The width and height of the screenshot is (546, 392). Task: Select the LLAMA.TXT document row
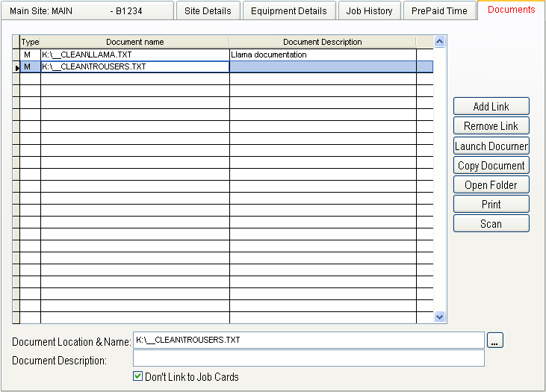(134, 55)
